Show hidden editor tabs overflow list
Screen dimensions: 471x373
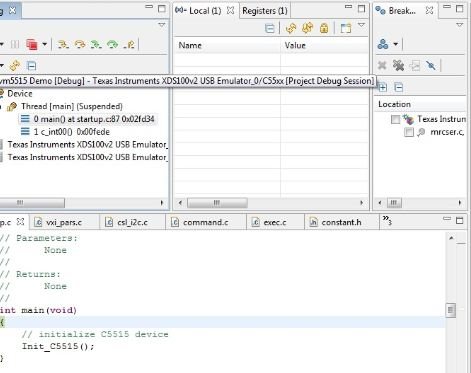pyautogui.click(x=387, y=220)
